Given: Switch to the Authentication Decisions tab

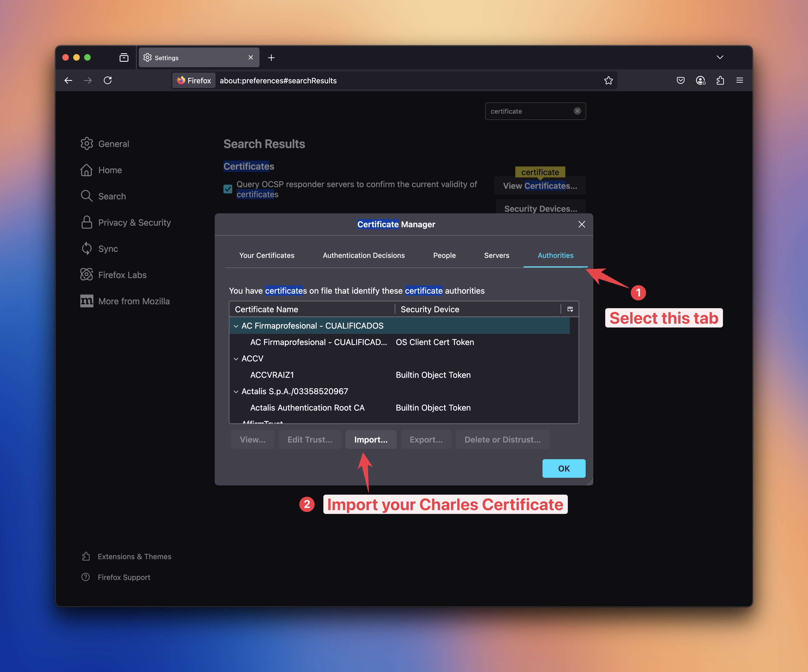Looking at the screenshot, I should coord(364,255).
